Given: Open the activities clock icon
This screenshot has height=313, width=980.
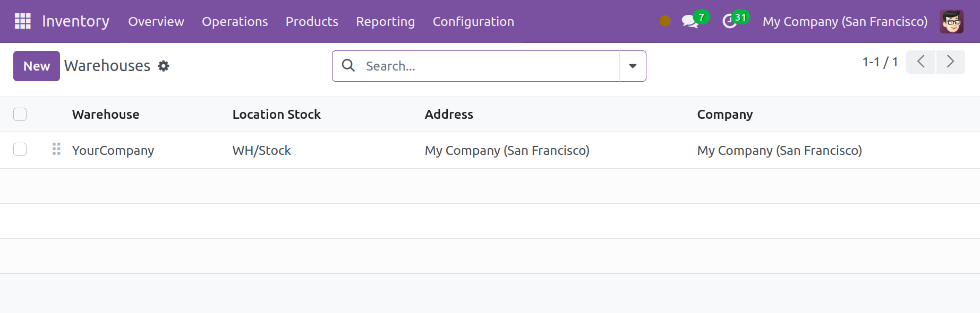Looking at the screenshot, I should (730, 22).
